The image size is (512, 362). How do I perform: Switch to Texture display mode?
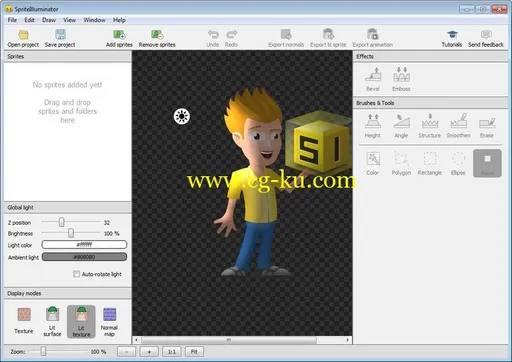pos(24,321)
